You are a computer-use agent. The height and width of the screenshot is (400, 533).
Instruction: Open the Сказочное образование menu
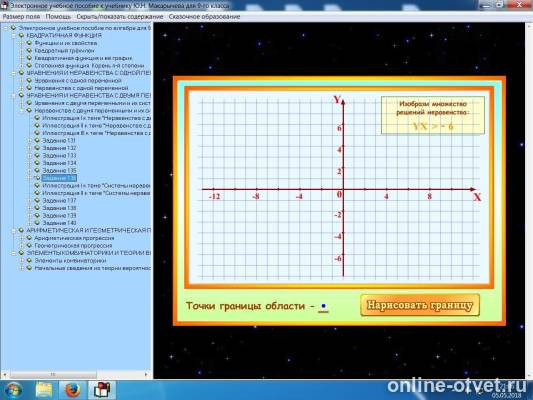coord(204,17)
